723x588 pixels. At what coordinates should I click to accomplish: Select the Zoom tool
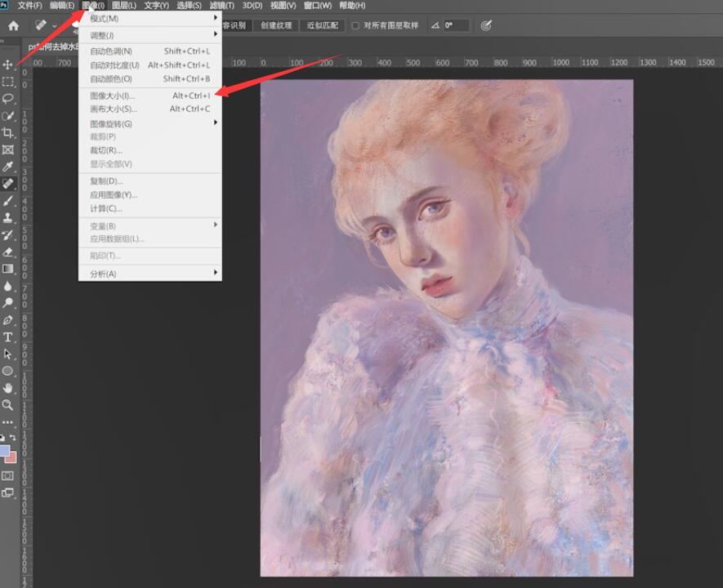tap(8, 405)
